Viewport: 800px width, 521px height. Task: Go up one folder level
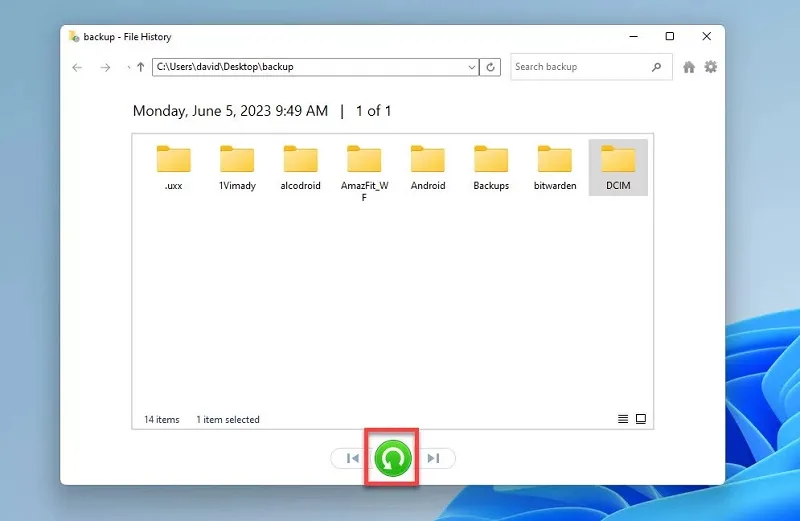[x=141, y=67]
